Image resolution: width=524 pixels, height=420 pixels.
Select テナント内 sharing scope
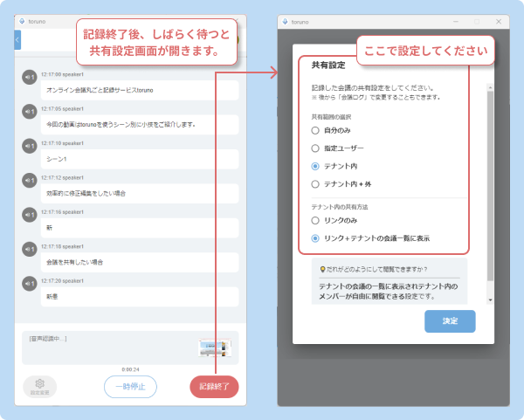315,166
